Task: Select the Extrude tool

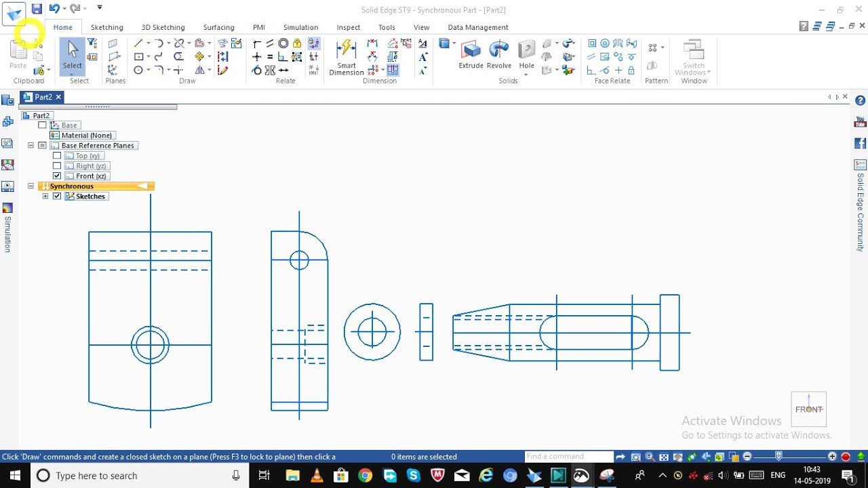Action: 471,55
